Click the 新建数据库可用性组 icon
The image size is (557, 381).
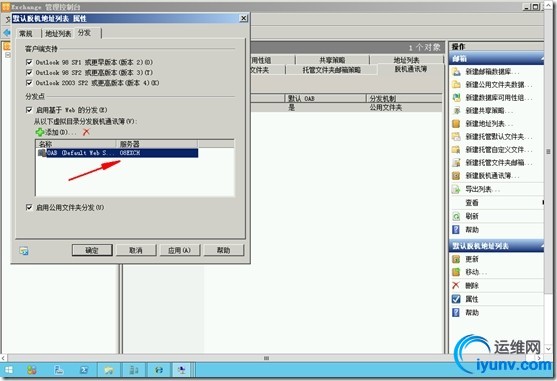click(456, 97)
